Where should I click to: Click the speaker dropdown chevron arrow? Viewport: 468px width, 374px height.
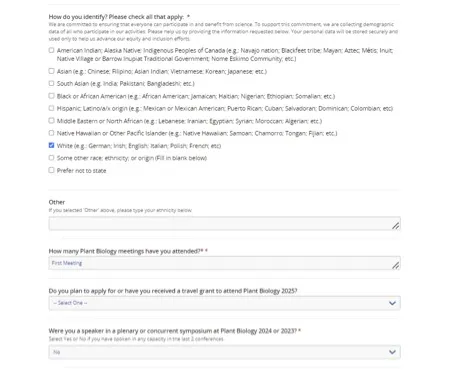pyautogui.click(x=392, y=352)
